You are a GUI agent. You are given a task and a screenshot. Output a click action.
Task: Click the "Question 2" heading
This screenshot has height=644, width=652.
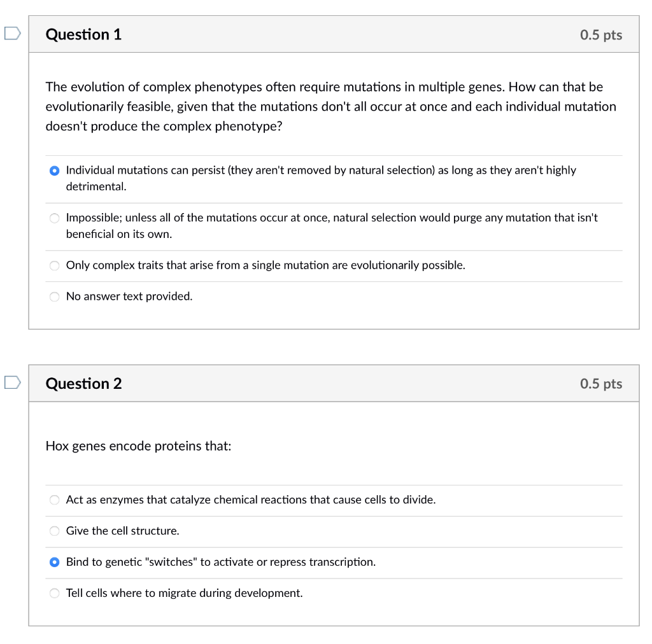point(83,384)
